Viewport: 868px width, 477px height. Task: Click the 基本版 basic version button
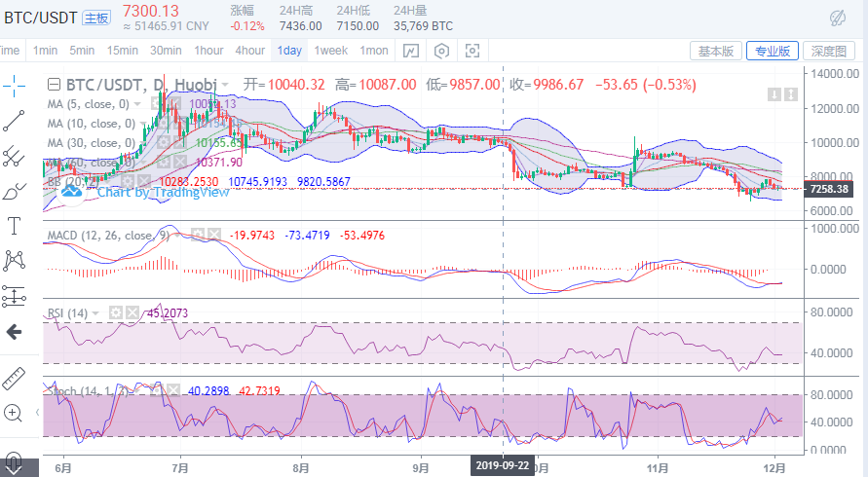click(716, 51)
